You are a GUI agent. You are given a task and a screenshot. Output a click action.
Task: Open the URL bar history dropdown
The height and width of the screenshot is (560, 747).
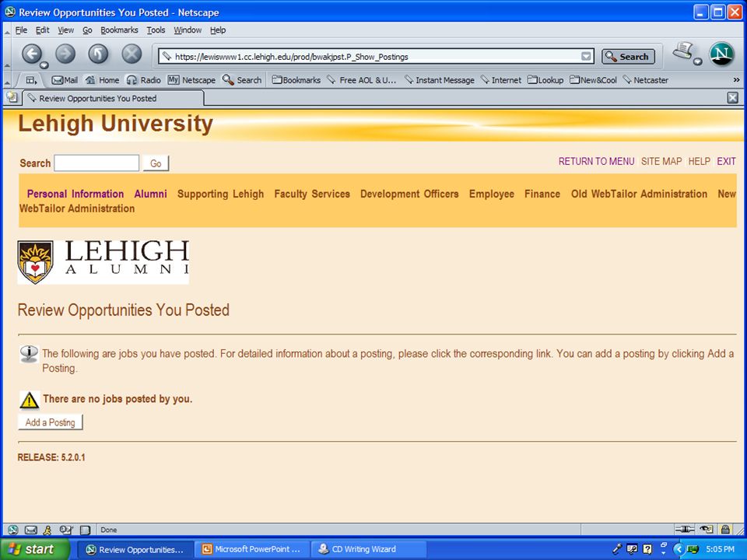(586, 56)
